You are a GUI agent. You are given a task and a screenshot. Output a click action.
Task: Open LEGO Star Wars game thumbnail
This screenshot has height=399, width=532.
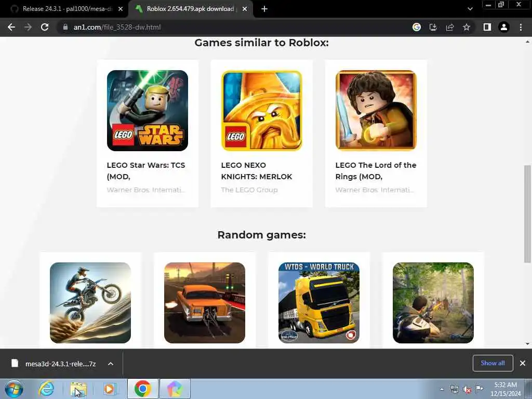tap(147, 111)
